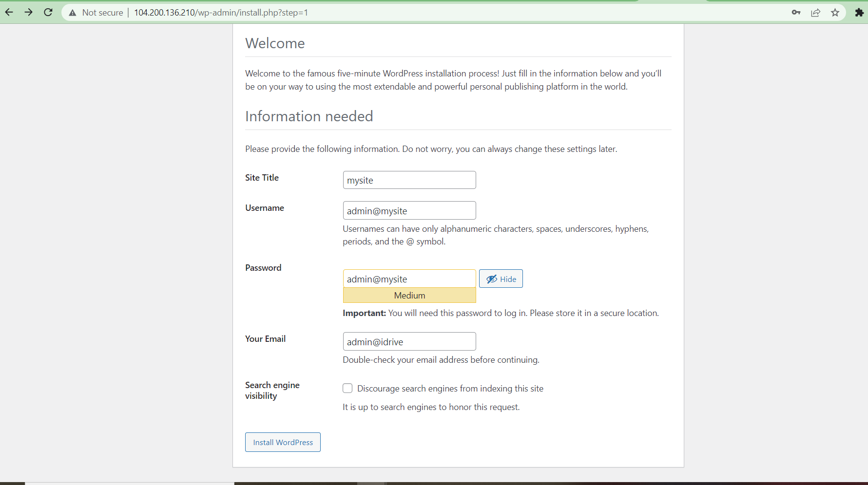Click the Medium password strength indicator

(409, 295)
